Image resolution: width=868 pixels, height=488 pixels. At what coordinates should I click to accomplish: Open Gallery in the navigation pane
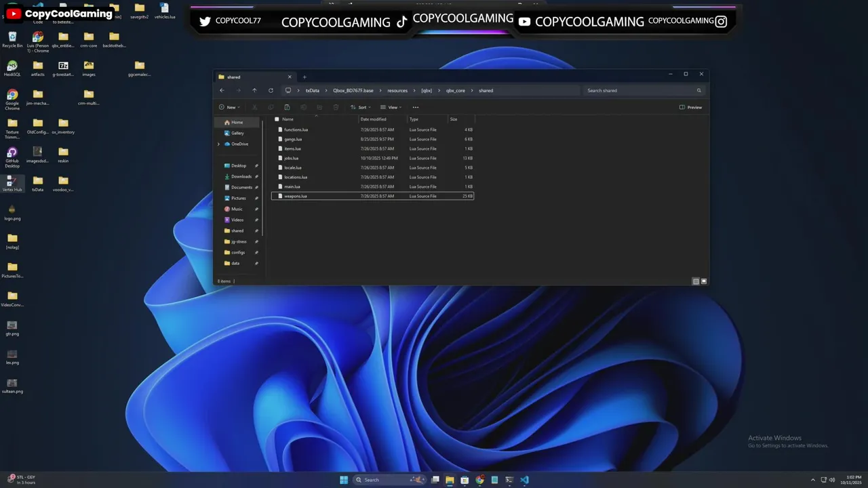click(237, 133)
